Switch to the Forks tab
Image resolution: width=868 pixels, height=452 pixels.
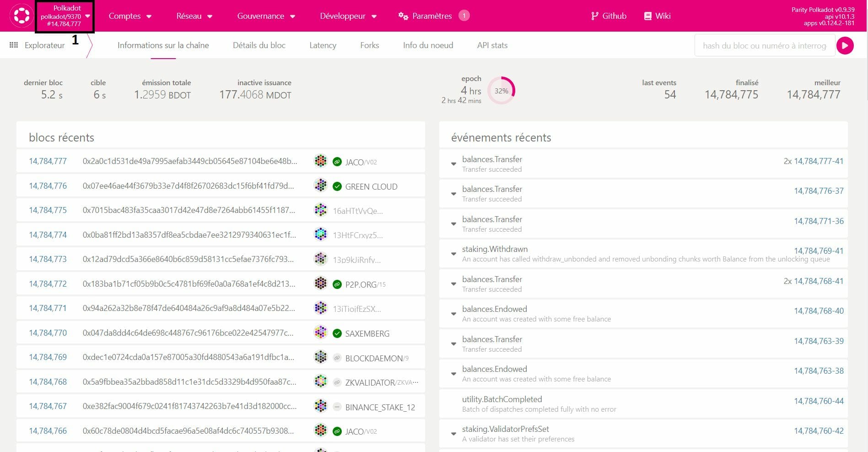point(370,45)
